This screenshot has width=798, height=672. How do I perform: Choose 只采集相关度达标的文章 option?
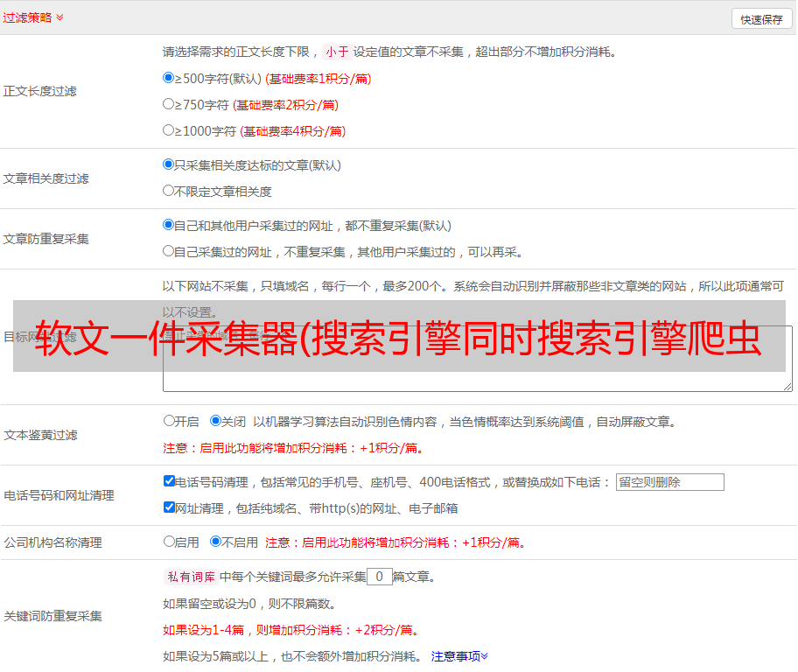point(169,164)
